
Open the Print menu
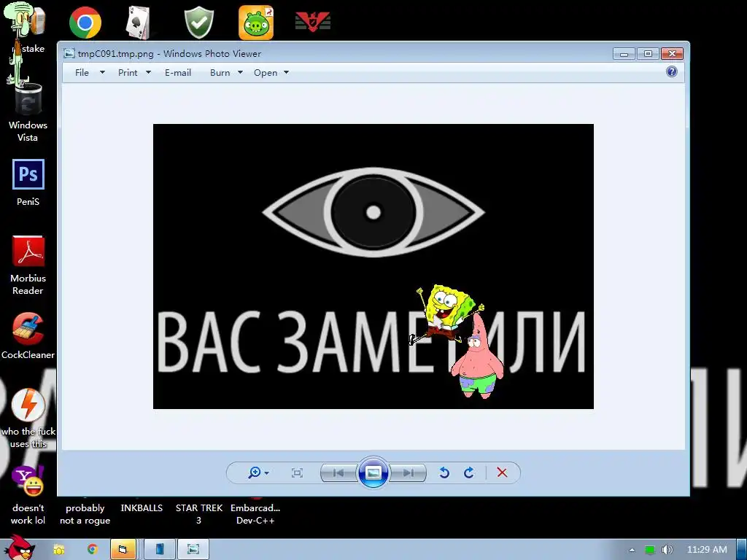pos(128,72)
